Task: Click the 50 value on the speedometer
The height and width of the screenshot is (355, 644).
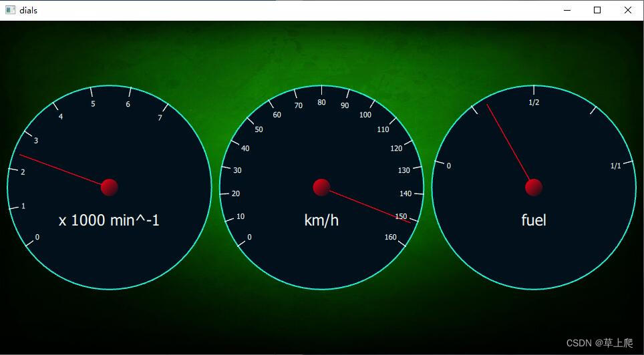Action: point(259,129)
